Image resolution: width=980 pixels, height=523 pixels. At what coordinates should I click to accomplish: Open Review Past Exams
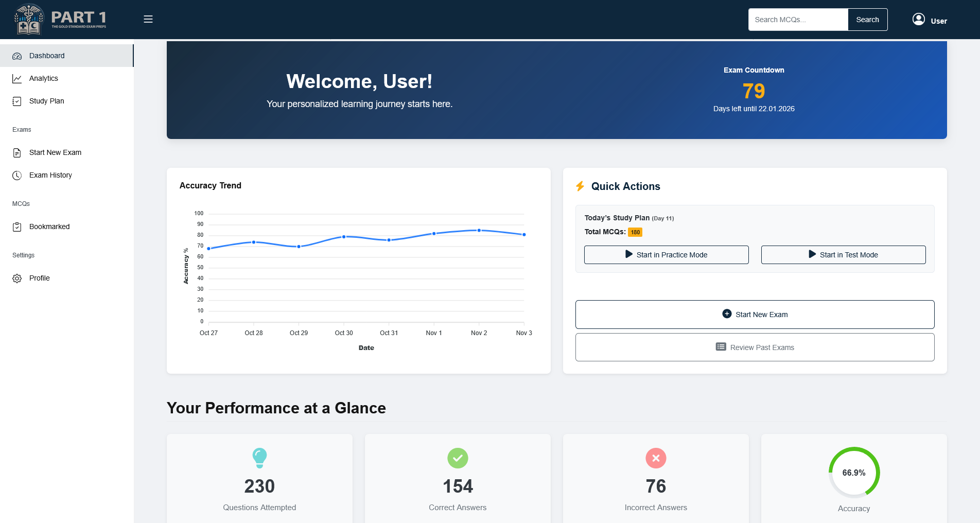[x=755, y=347]
